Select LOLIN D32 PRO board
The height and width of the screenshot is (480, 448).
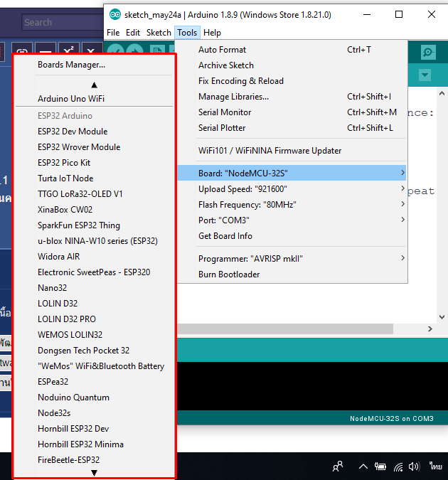pyautogui.click(x=95, y=319)
